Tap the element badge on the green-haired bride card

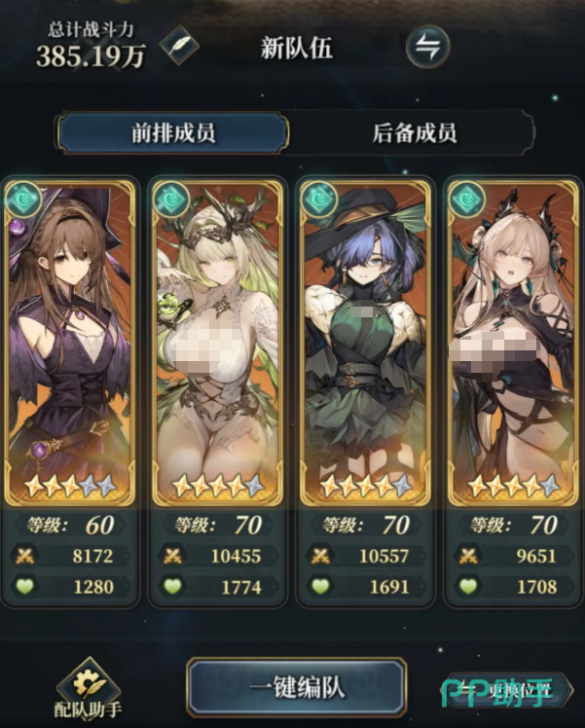pyautogui.click(x=171, y=200)
